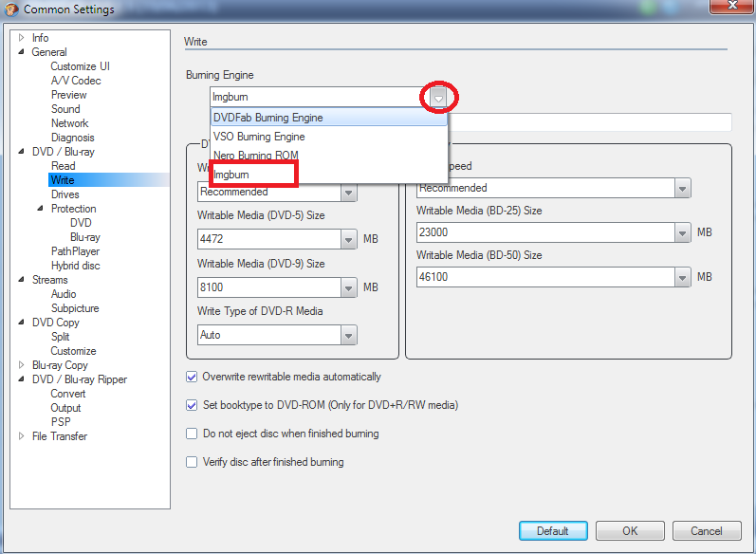Select Drives in settings tree
This screenshot has height=554, width=756.
(x=65, y=194)
